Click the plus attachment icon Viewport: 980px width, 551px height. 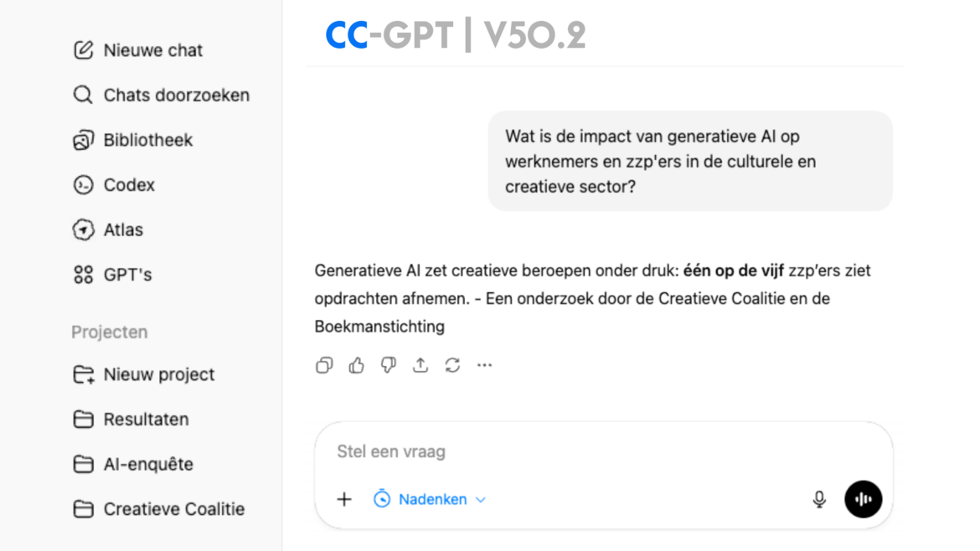click(344, 499)
